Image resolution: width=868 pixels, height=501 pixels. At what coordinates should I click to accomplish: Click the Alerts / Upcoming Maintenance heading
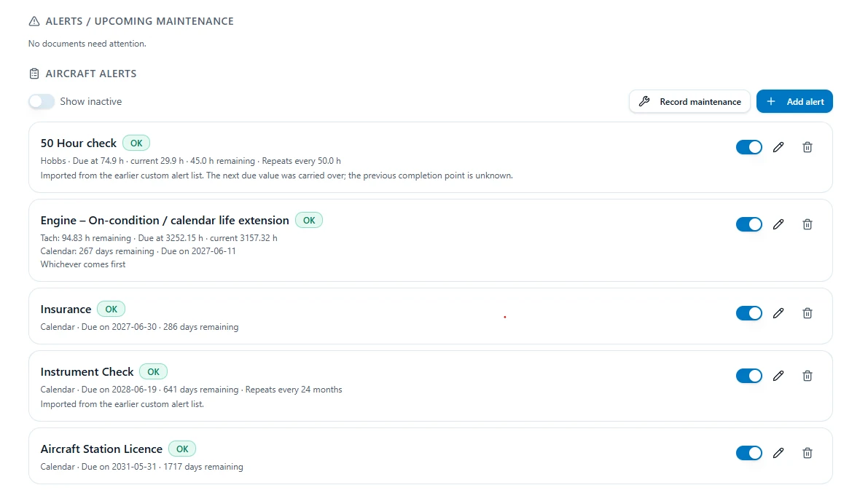[x=139, y=21]
